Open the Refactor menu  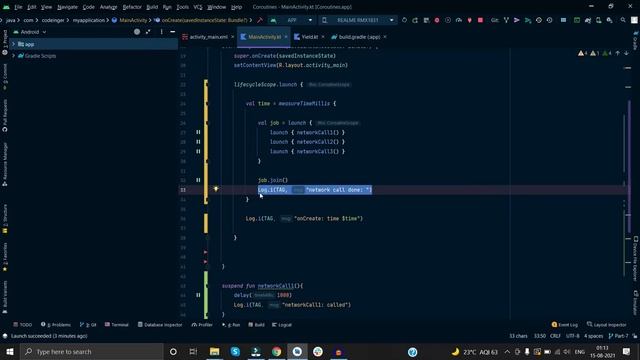[x=132, y=7]
